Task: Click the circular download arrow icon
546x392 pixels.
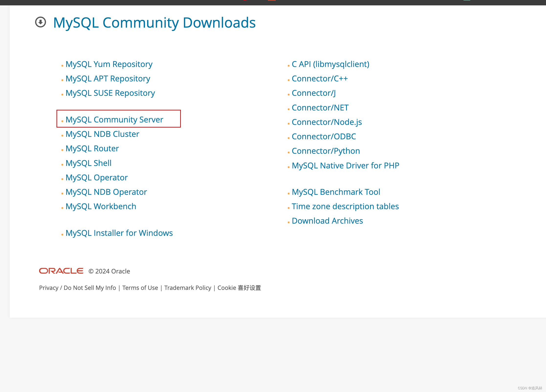Action: [x=41, y=22]
